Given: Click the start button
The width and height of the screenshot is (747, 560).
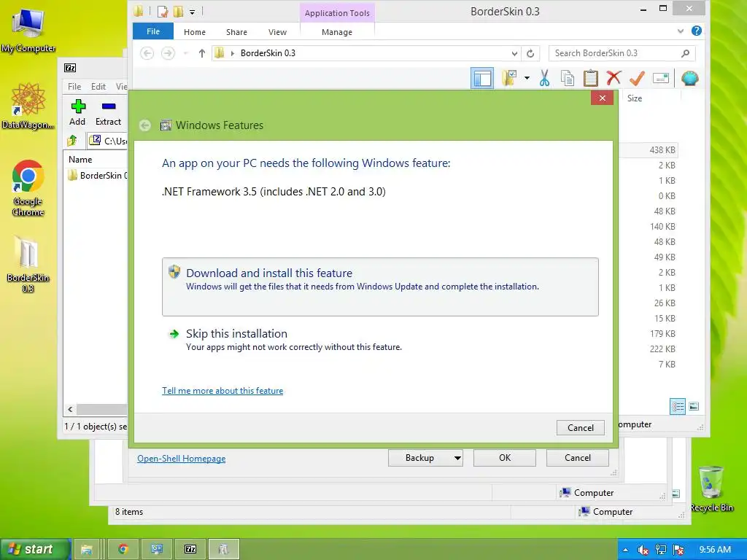Looking at the screenshot, I should [35, 549].
